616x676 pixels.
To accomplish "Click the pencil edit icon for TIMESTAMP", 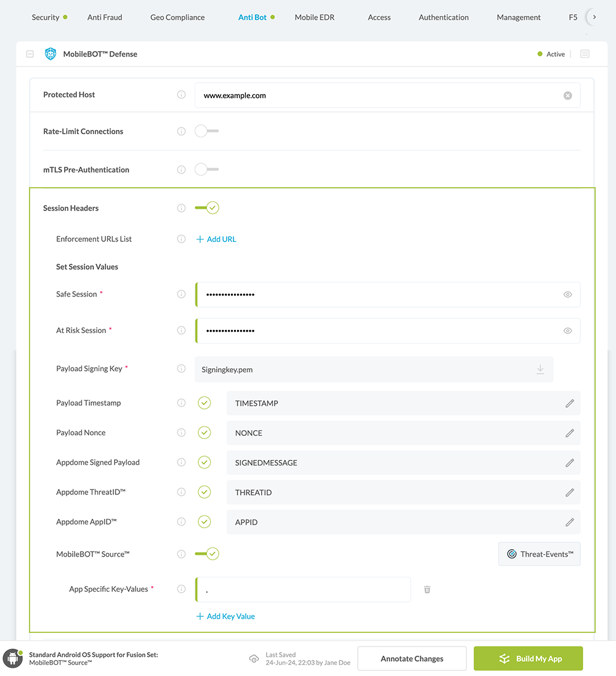I will (x=570, y=403).
